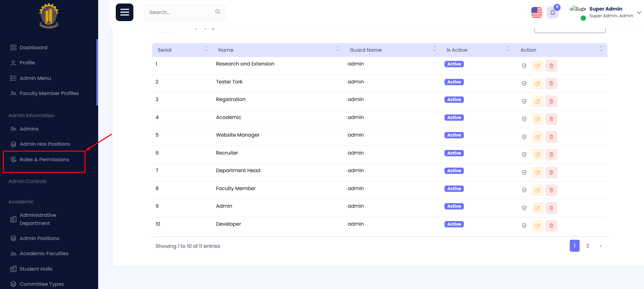Delete the Tester Tork role
Viewport: 644px width, 289px height.
coord(551,84)
